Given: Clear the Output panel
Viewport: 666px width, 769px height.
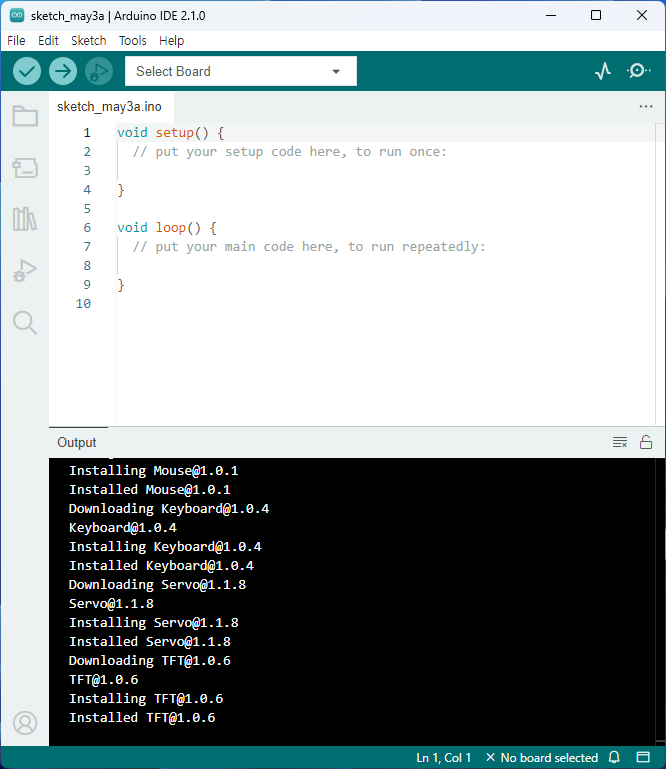Looking at the screenshot, I should point(620,442).
